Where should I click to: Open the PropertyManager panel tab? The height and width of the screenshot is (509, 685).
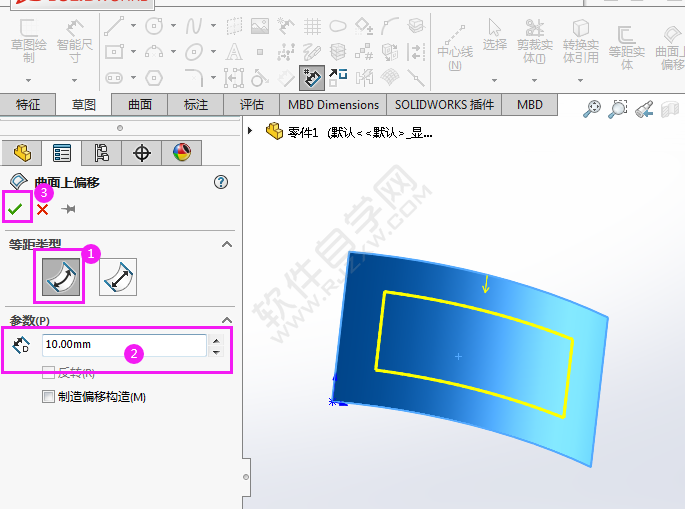[x=62, y=153]
